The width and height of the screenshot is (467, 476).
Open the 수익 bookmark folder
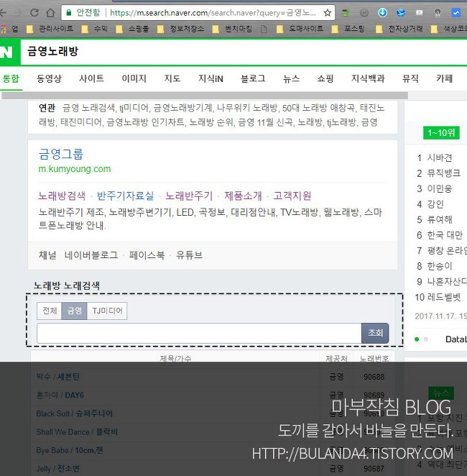tap(95, 29)
